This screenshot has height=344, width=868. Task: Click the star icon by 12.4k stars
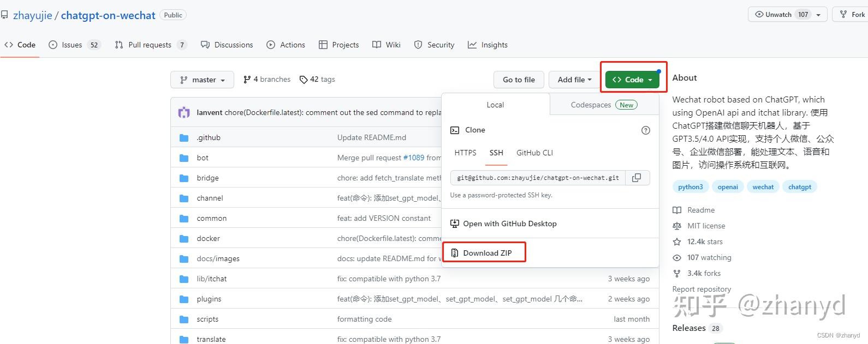point(677,242)
